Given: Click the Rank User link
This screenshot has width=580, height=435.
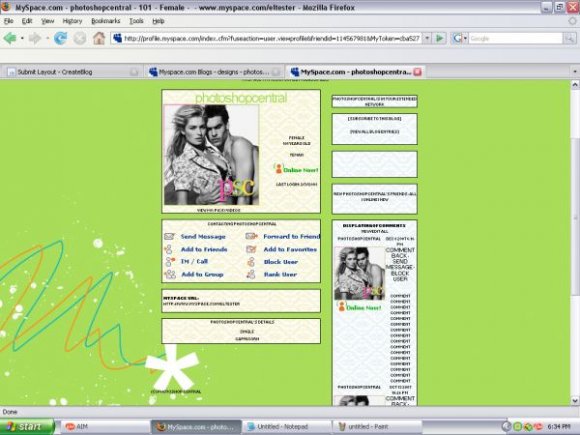Looking at the screenshot, I should click(x=280, y=274).
